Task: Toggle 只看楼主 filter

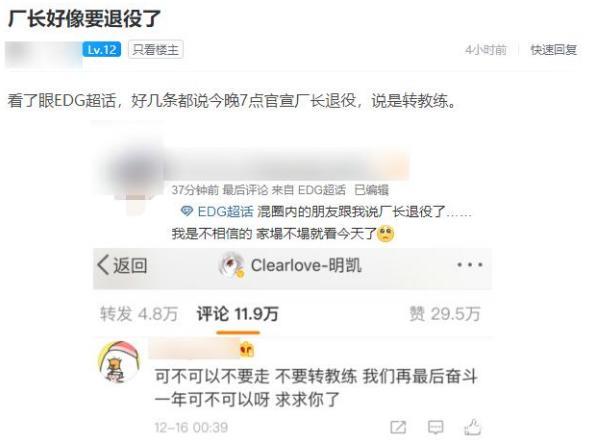Action: [x=156, y=50]
